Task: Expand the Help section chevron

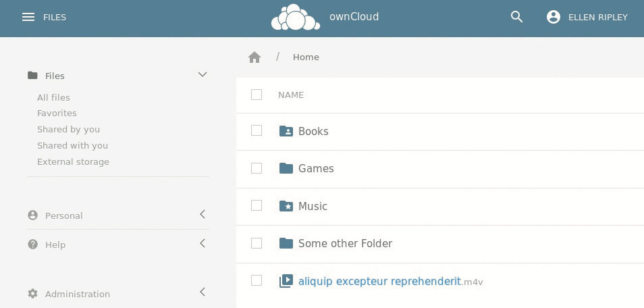Action: 202,244
